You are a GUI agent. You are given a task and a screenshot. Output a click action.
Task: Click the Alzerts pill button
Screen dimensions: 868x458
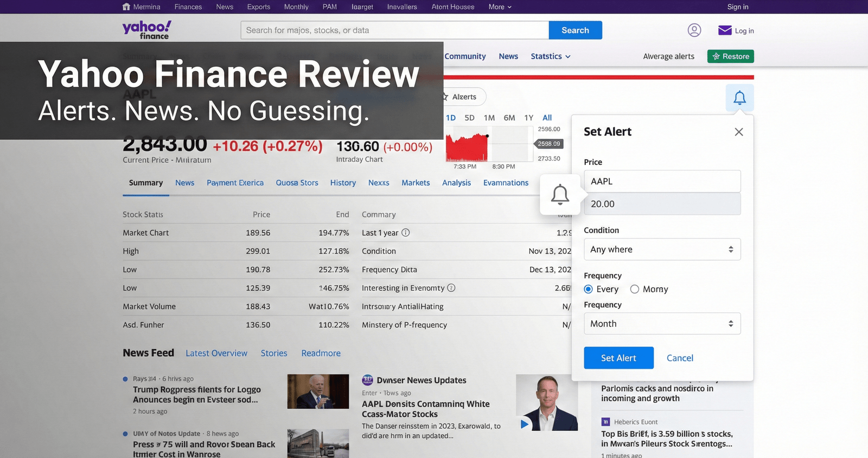tap(464, 97)
